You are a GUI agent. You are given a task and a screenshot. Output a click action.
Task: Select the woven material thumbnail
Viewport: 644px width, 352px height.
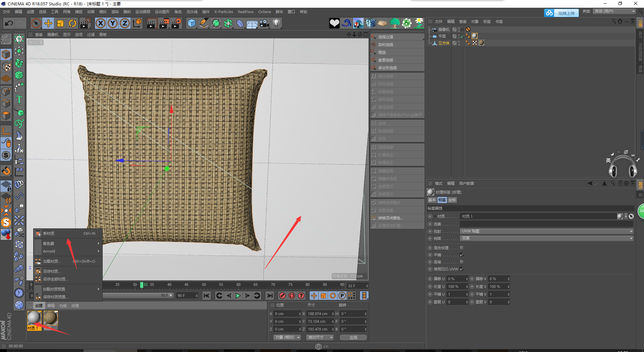point(51,318)
